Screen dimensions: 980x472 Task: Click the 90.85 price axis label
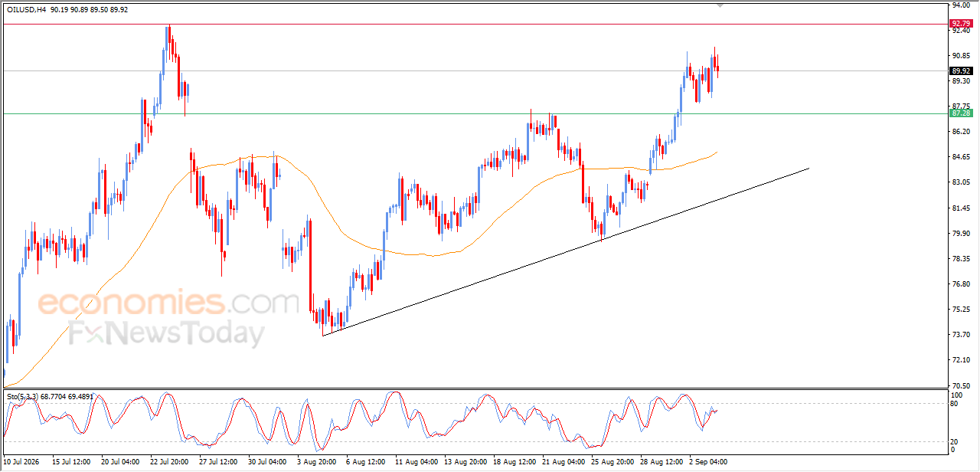click(961, 55)
